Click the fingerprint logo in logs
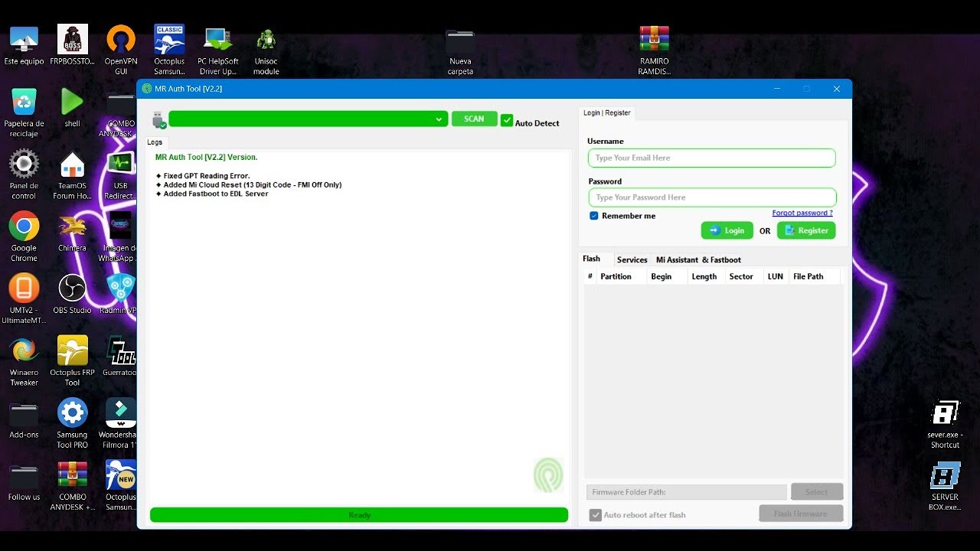Viewport: 980px width, 551px height. click(x=548, y=474)
